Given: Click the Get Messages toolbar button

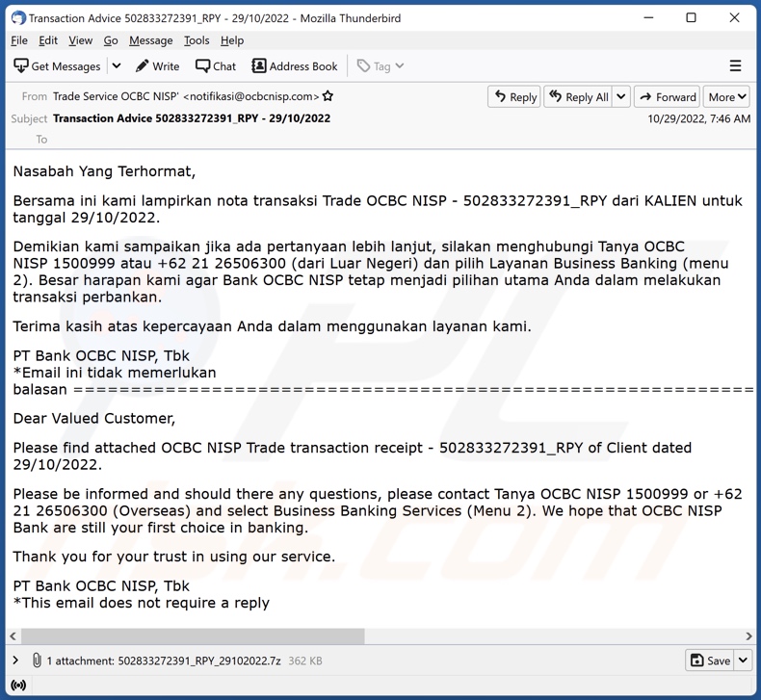Looking at the screenshot, I should [57, 66].
